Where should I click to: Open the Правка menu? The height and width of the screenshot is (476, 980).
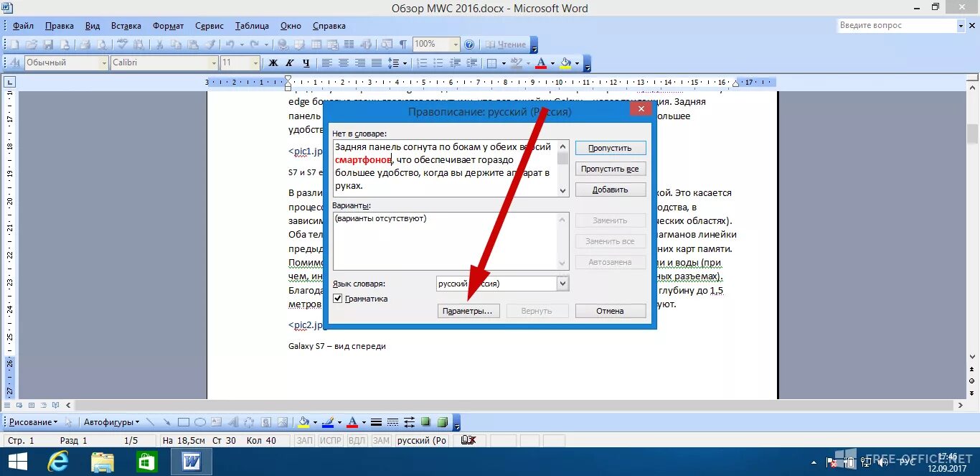[x=59, y=26]
